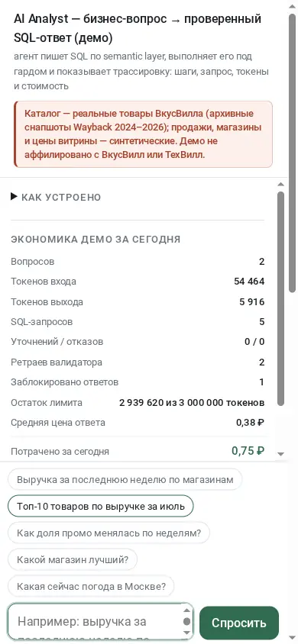Select suggestion Выручка за последнюю неделю по магазинам
Viewport: 298px width, 644px height.
[125, 479]
